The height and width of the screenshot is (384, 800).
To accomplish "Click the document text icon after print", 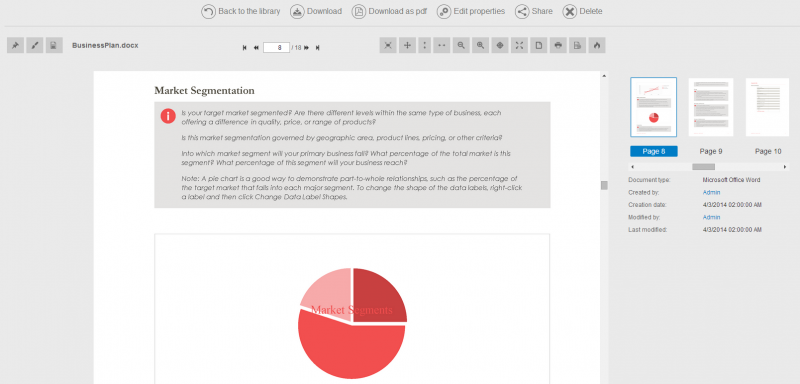I will (577, 45).
